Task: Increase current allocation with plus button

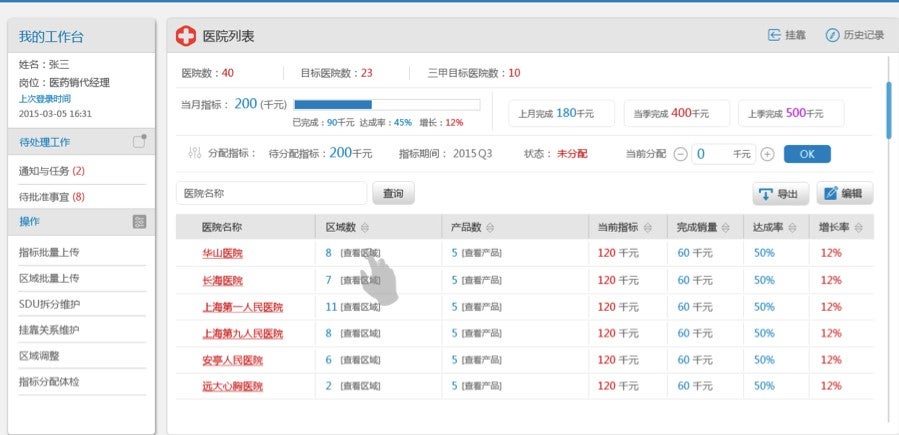Action: 767,154
